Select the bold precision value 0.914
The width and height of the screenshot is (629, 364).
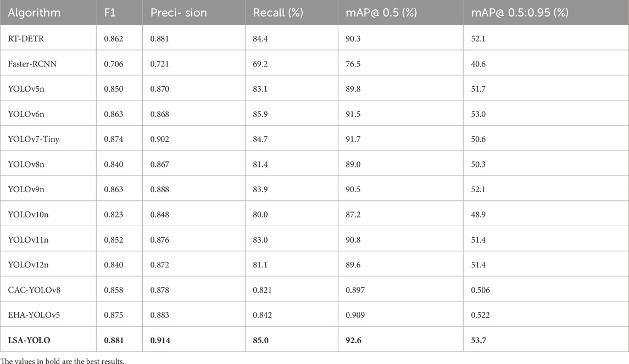tap(160, 340)
